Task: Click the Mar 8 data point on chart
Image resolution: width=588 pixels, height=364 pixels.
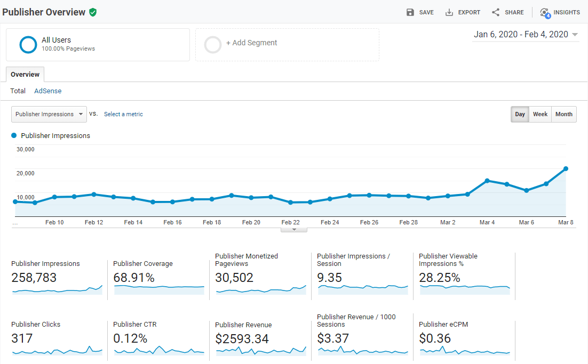Action: [566, 169]
